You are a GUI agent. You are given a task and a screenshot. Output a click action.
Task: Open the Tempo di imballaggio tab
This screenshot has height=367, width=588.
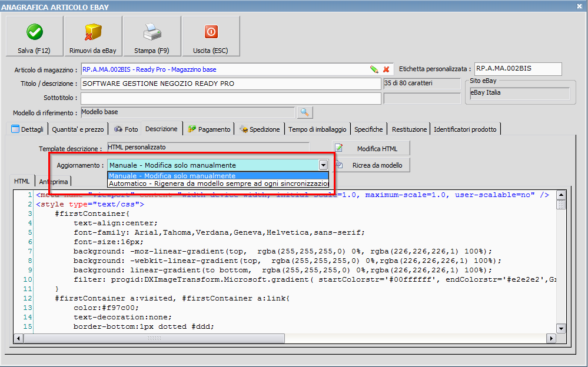317,129
